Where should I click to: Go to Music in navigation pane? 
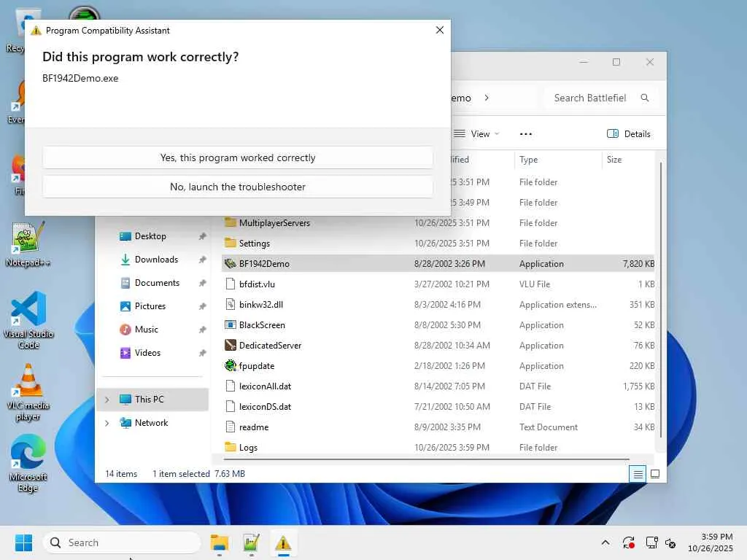(x=146, y=330)
